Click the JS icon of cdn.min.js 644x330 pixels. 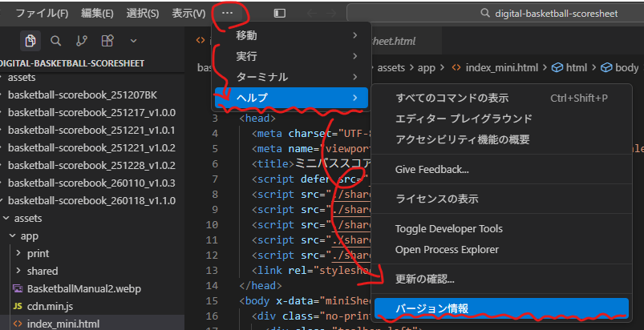click(x=18, y=307)
